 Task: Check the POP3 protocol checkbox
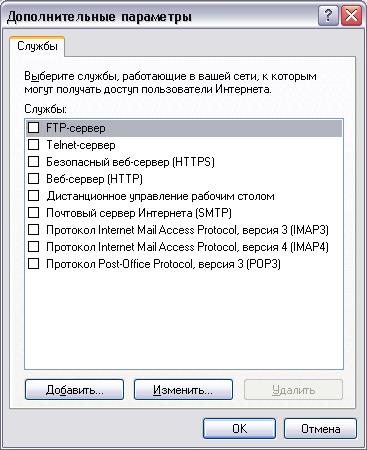click(x=33, y=264)
